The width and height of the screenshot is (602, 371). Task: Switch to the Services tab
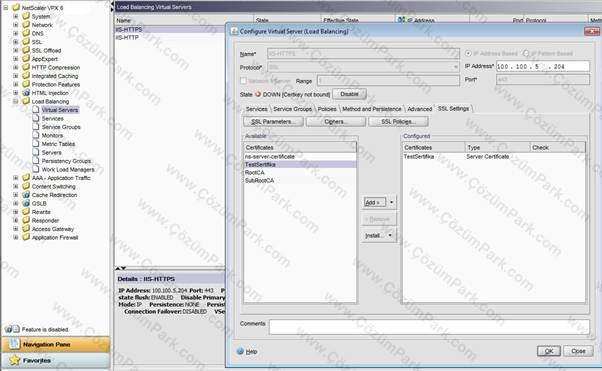[x=256, y=109]
